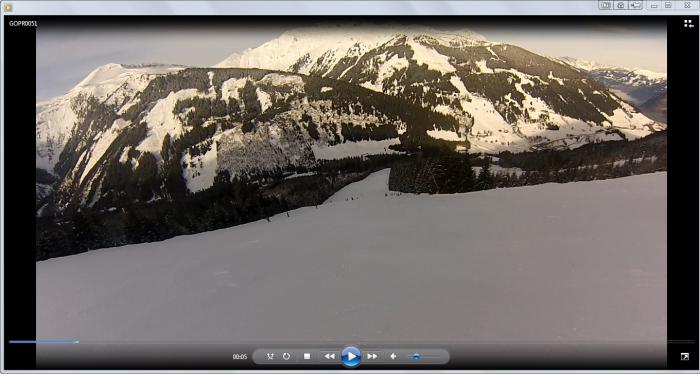
Task: Skip ahead with fast forward button
Action: point(372,356)
